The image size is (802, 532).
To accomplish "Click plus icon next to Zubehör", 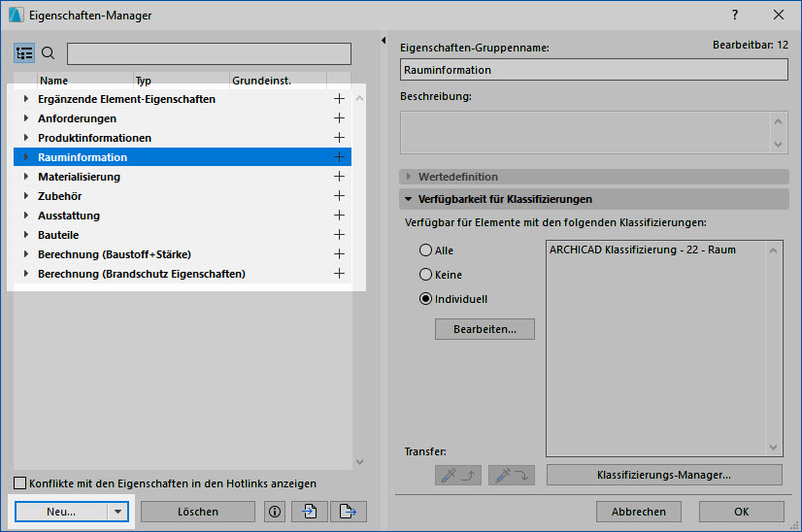I will pyautogui.click(x=339, y=196).
